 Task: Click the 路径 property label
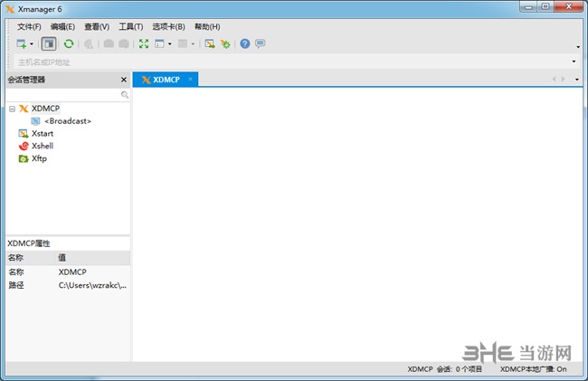pos(16,285)
